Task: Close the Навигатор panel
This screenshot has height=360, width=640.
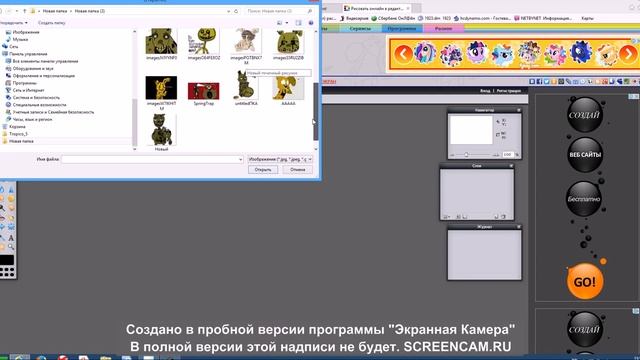Action: tap(519, 110)
